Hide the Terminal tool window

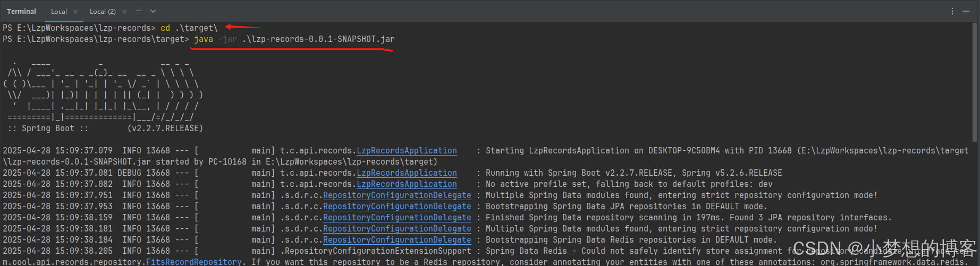(966, 11)
